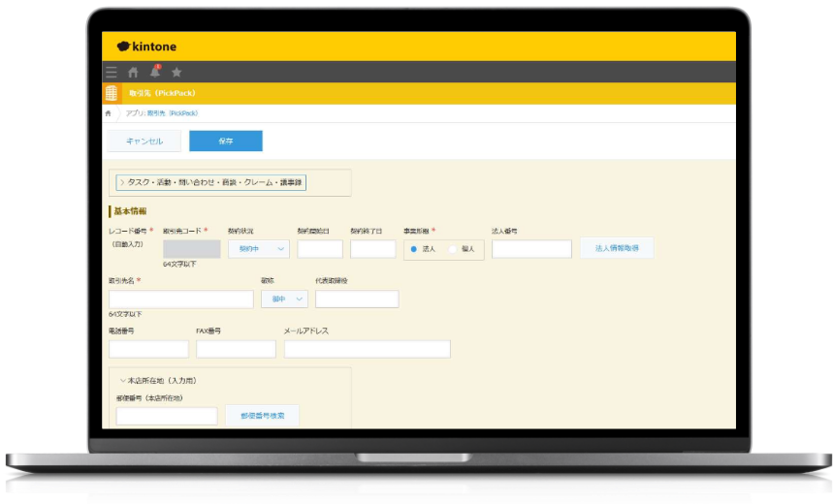Expand the タスク・活動・問い合わせ group
Image resolution: width=834 pixels, height=504 pixels.
click(211, 182)
